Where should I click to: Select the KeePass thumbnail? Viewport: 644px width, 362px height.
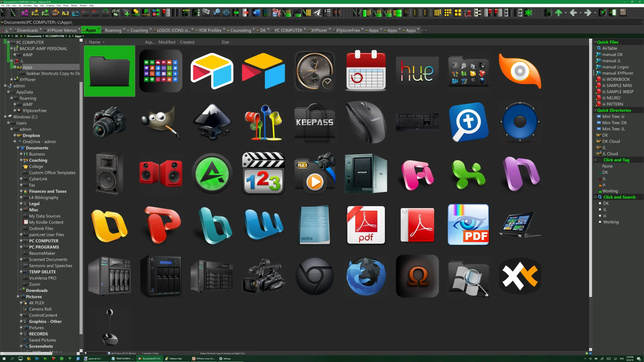point(314,122)
